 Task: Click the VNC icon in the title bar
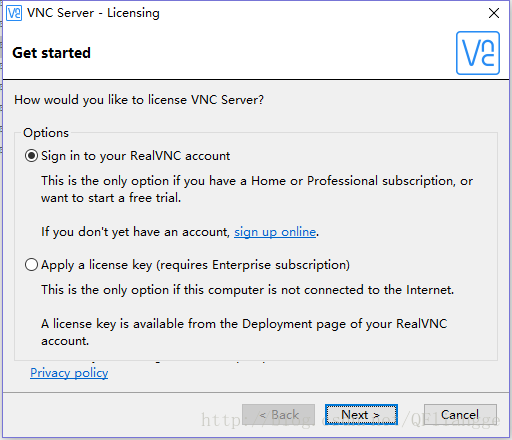tap(14, 13)
